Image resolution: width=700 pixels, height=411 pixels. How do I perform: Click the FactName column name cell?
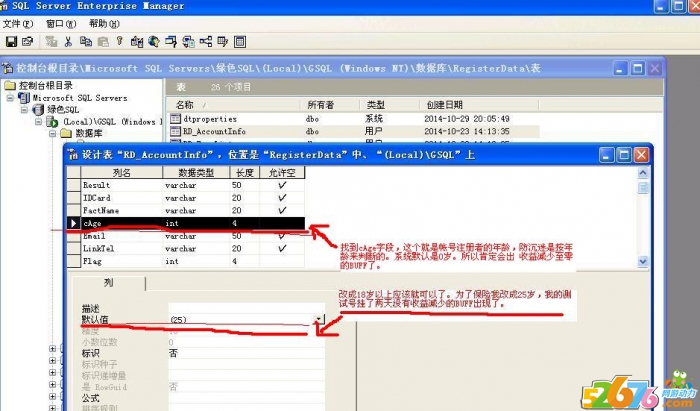[121, 210]
